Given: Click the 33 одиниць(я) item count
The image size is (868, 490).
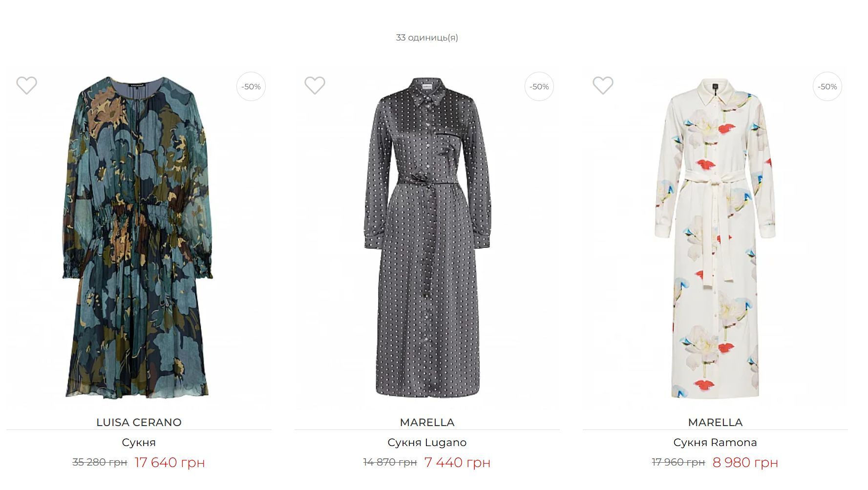Looking at the screenshot, I should [x=427, y=38].
